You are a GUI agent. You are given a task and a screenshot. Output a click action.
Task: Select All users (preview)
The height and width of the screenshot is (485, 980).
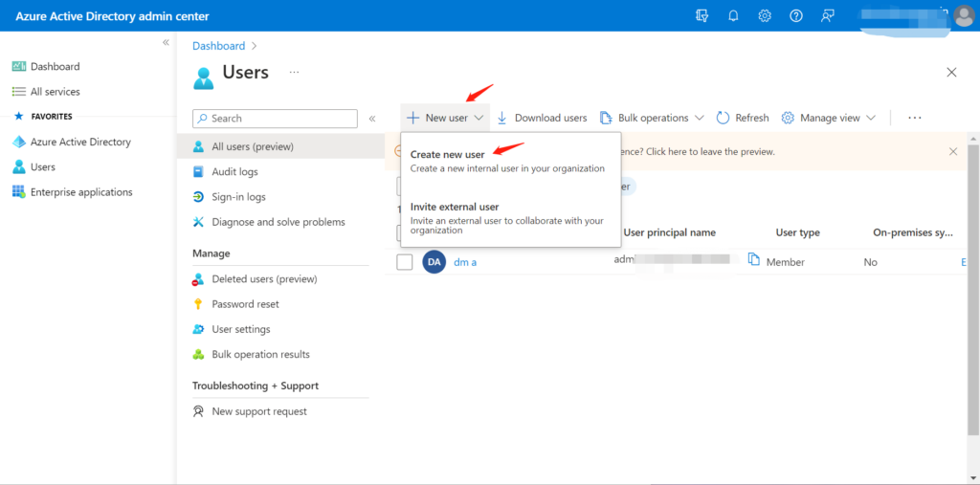tap(280, 146)
